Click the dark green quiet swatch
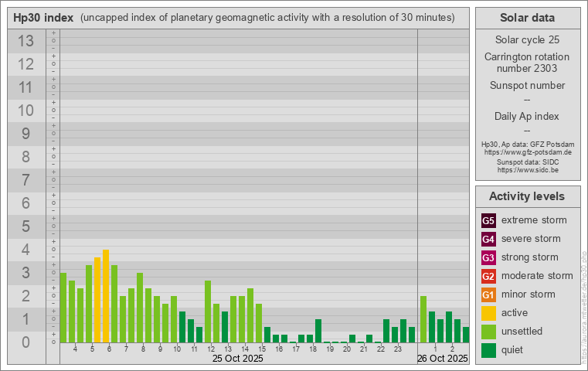The width and height of the screenshot is (588, 371). point(488,350)
